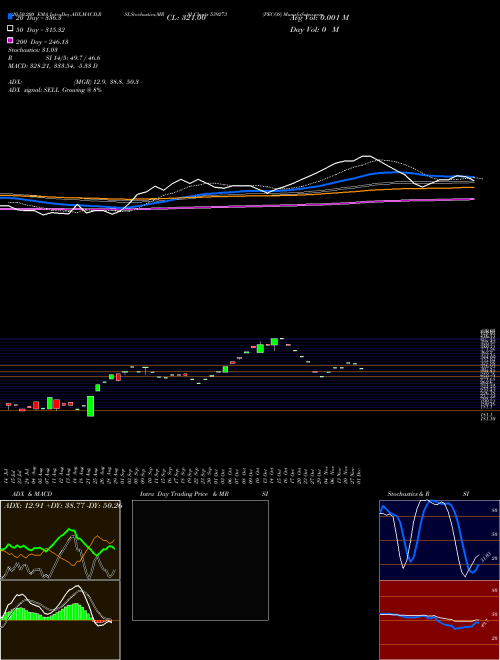The height and width of the screenshot is (660, 500).
Task: Open the ADX indicator chart panel
Action: (x=60, y=540)
